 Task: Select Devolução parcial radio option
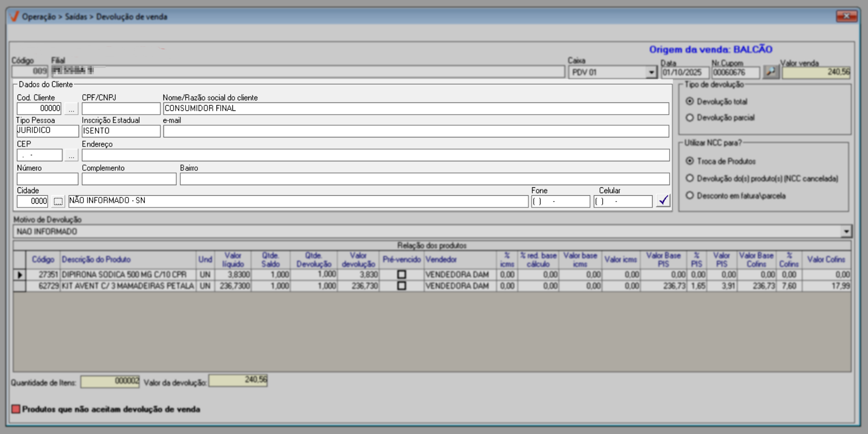690,118
